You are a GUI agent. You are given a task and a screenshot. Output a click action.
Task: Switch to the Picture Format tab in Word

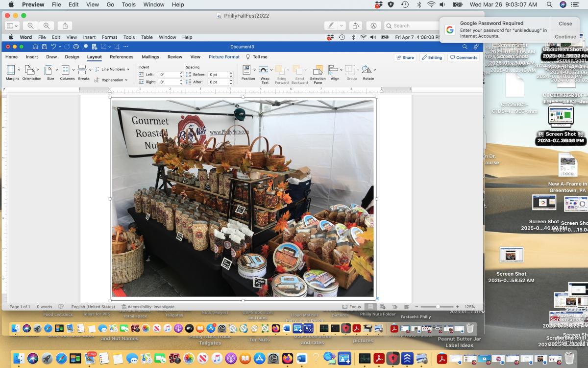(224, 57)
